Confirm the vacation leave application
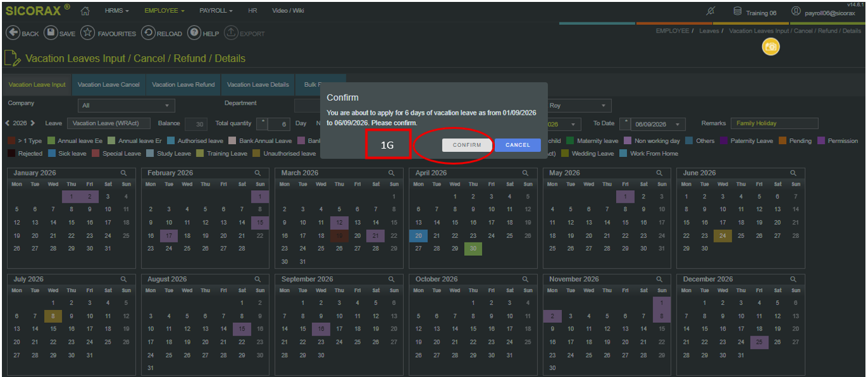The image size is (868, 377). pos(467,145)
